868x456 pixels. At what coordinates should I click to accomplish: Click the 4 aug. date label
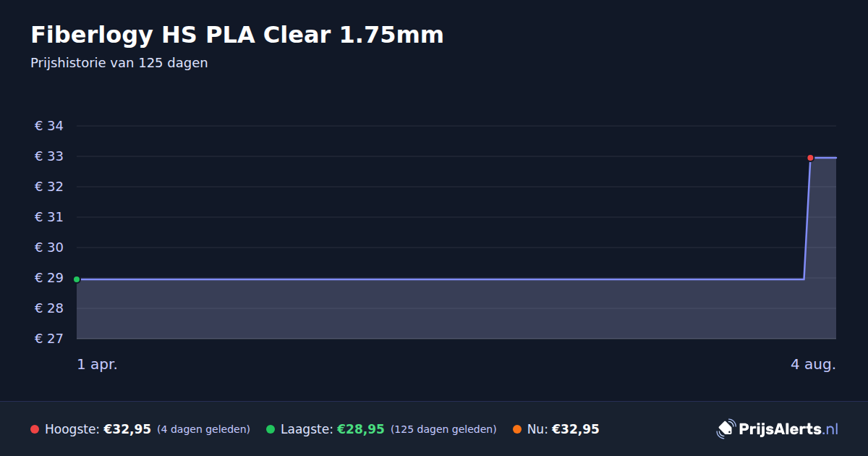pyautogui.click(x=813, y=365)
